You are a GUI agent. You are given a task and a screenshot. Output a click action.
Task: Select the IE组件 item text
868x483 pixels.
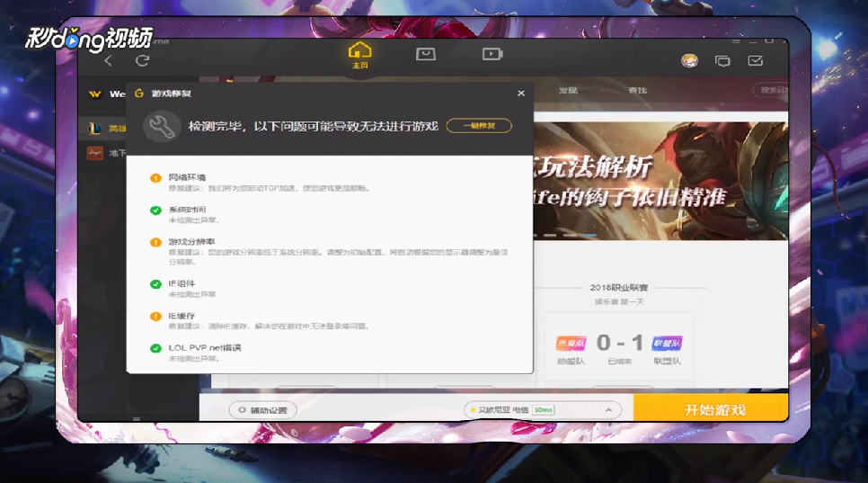[x=182, y=283]
